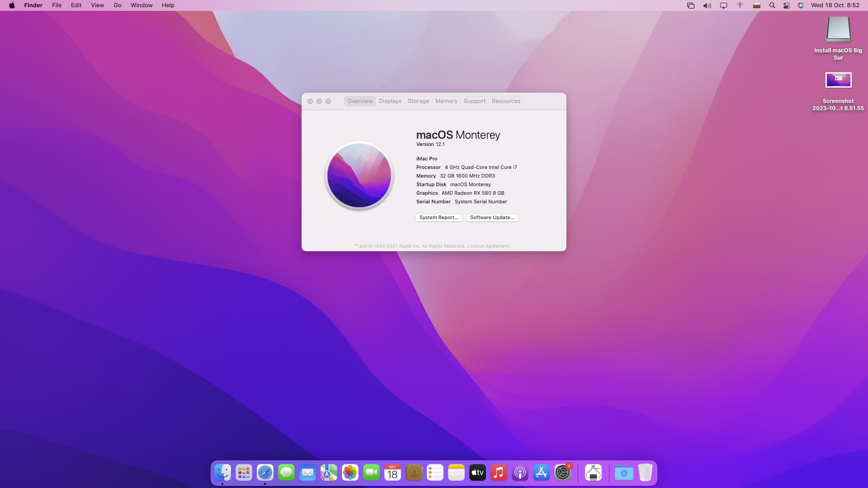The width and height of the screenshot is (868, 488).
Task: Open the View menu
Action: (x=98, y=5)
